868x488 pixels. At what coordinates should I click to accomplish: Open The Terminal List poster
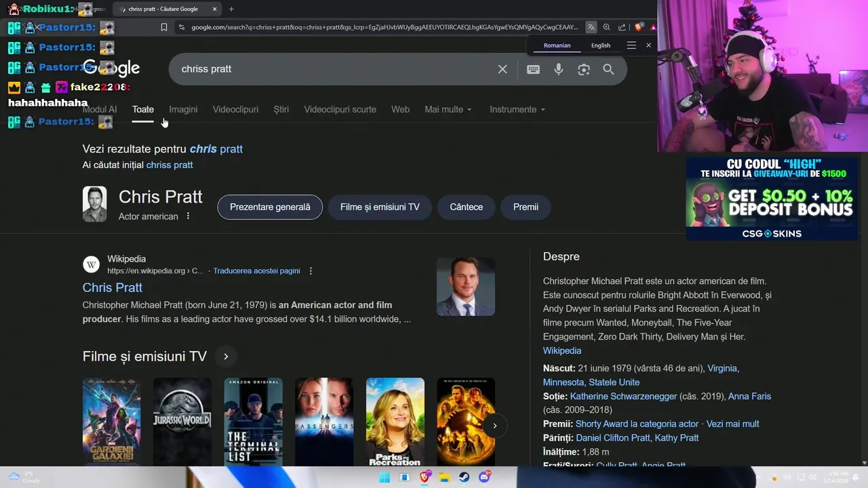coord(253,422)
